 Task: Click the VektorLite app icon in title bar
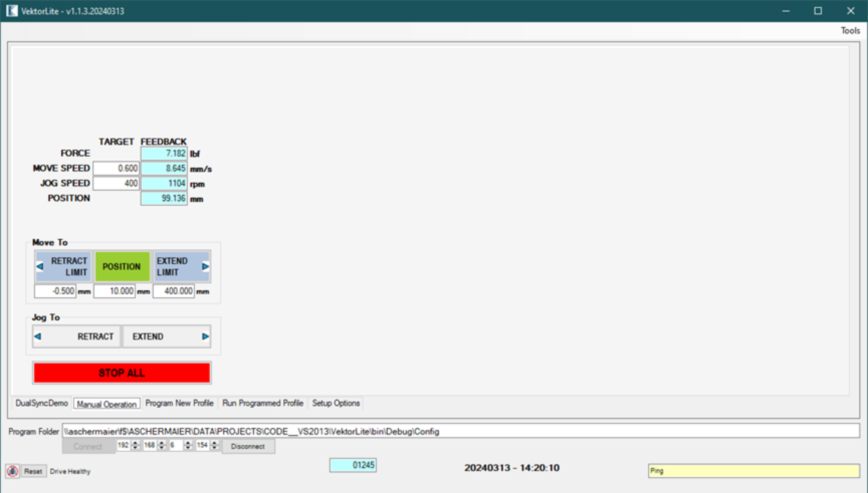[12, 11]
